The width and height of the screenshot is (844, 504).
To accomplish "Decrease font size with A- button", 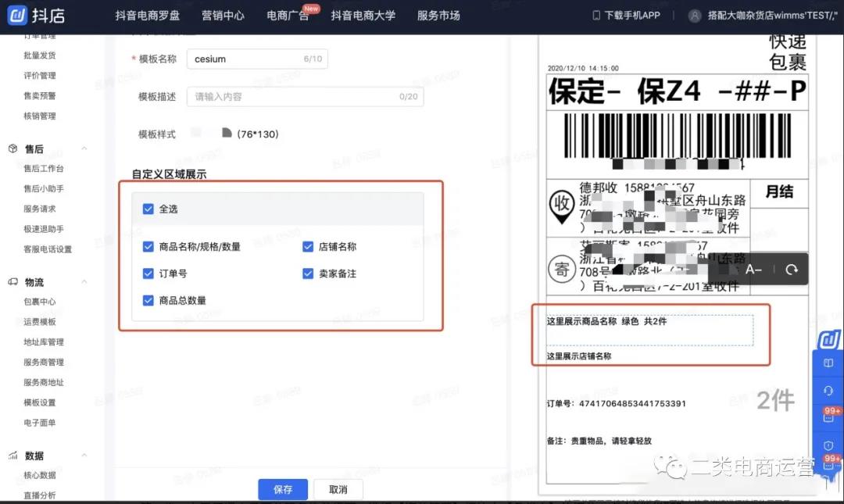I will [753, 270].
